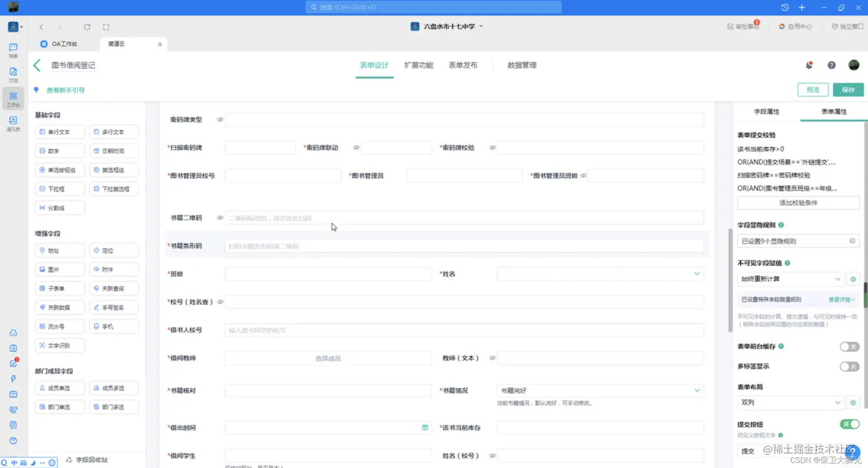Image resolution: width=868 pixels, height=468 pixels.
Task: Turn off the 提交按钮 switch
Action: tap(850, 424)
